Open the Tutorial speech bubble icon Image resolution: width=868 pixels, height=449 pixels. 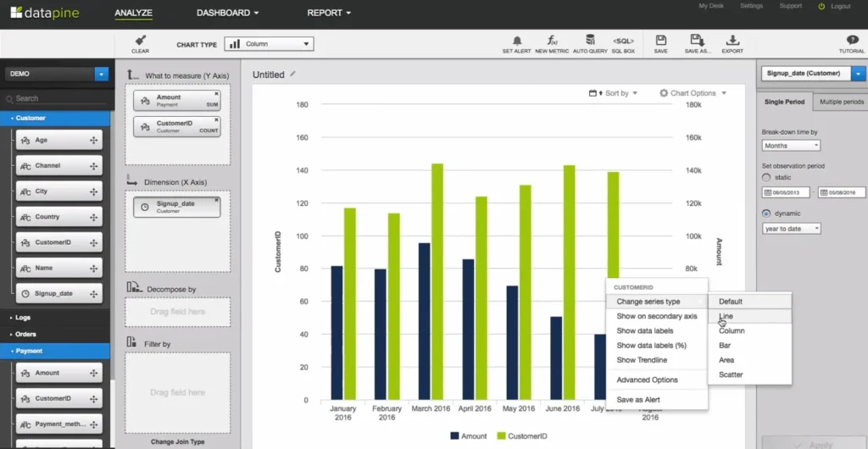coord(852,40)
